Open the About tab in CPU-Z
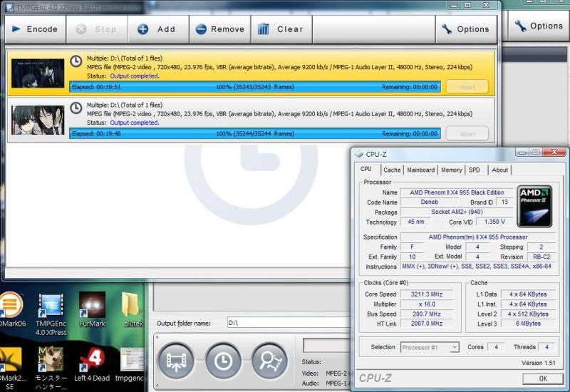Image resolution: width=570 pixels, height=392 pixels. click(500, 170)
